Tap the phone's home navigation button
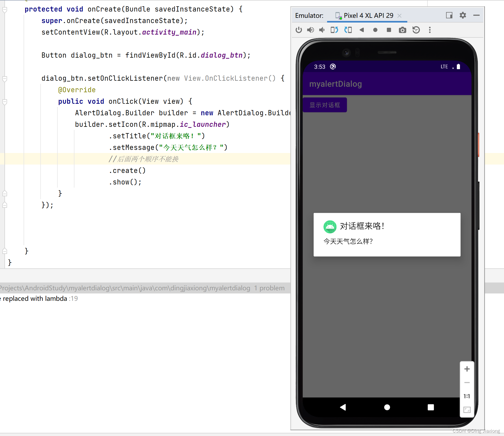The height and width of the screenshot is (436, 504). coord(387,407)
